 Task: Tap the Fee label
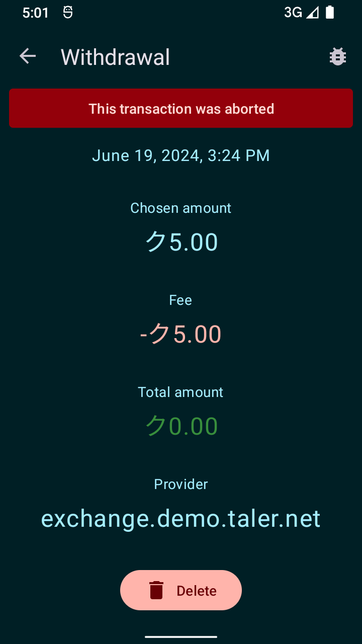pyautogui.click(x=181, y=300)
